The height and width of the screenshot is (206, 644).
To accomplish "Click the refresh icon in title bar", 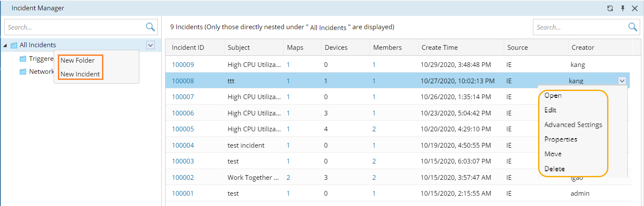I will [x=610, y=8].
